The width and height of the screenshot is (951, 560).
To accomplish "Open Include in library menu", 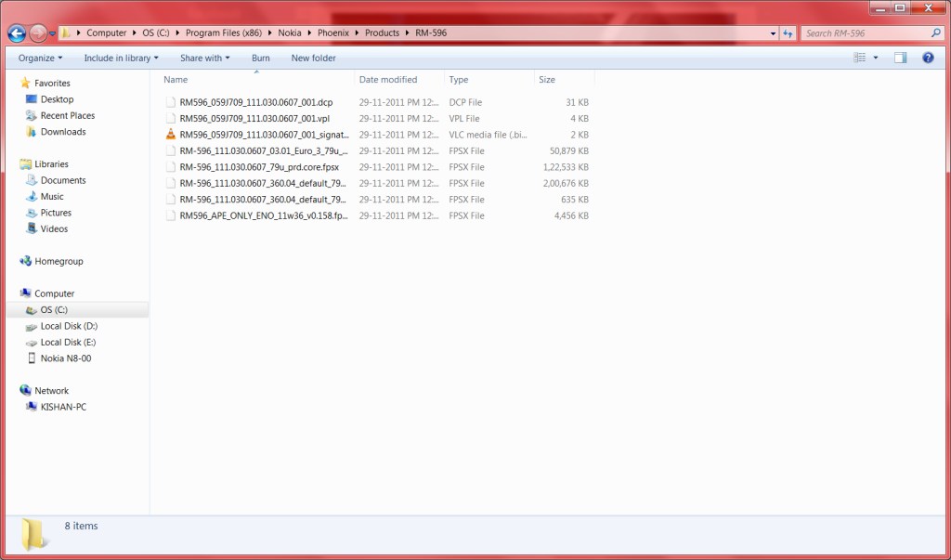I will (121, 59).
